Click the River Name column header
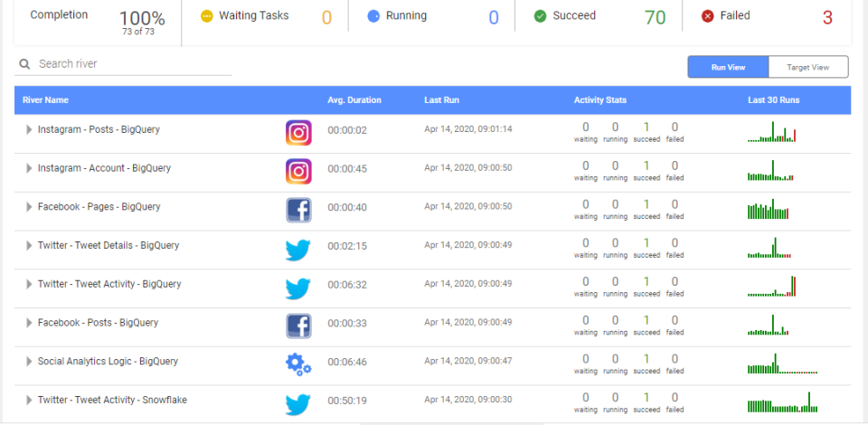The height and width of the screenshot is (425, 868). click(x=45, y=100)
